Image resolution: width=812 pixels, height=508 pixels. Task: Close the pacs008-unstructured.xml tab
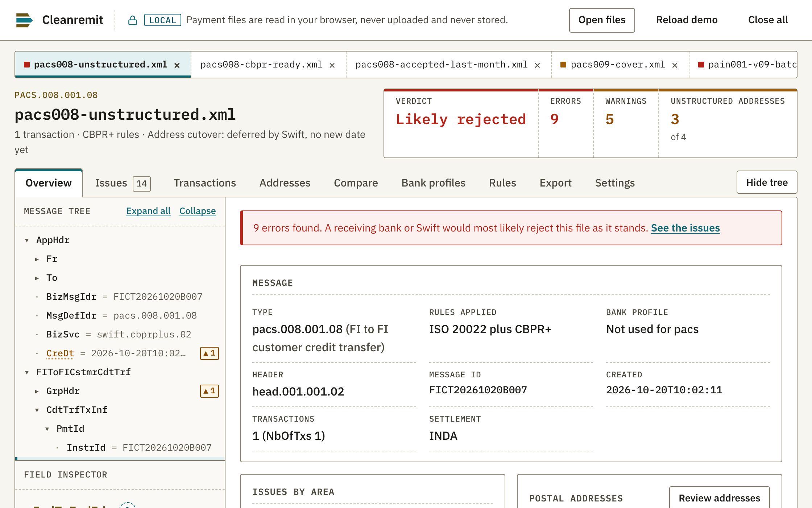click(177, 65)
